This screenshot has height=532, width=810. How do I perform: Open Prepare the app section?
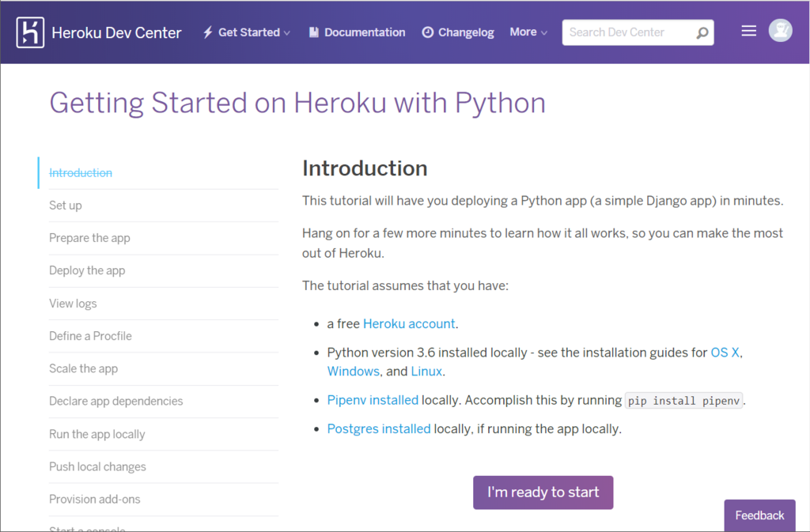tap(89, 238)
